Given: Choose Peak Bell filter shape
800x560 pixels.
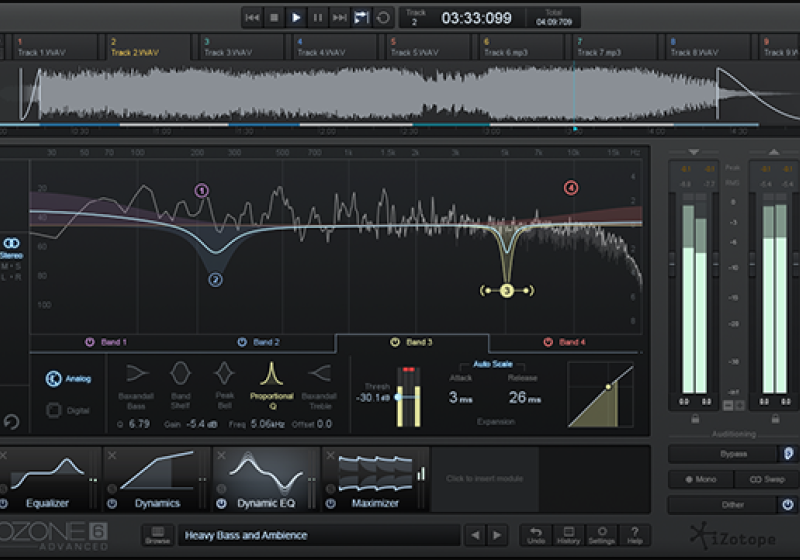Looking at the screenshot, I should pos(224,386).
